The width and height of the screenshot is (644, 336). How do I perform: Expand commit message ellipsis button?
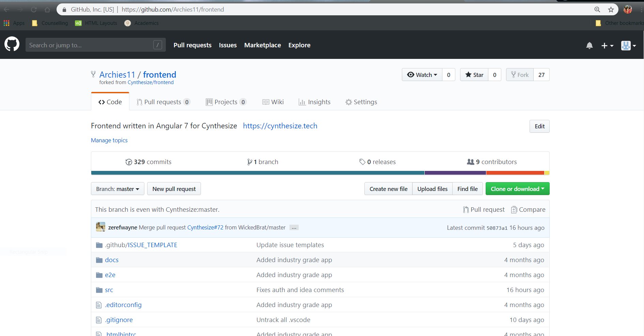(294, 227)
